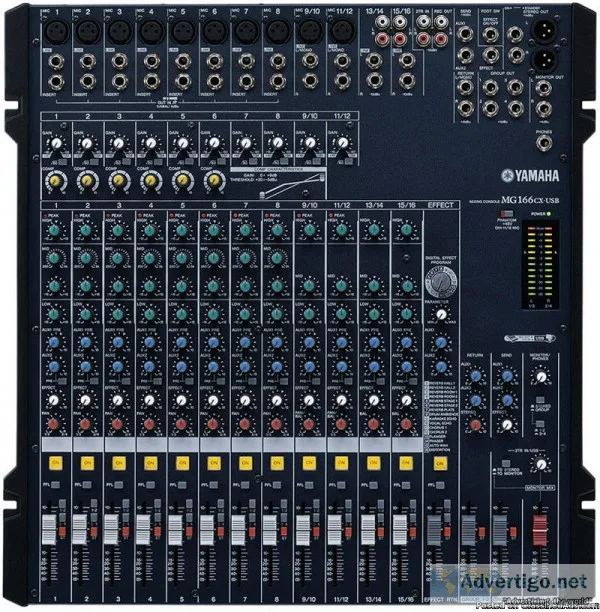Click the channel 13/14 white RCA input

(x=382, y=22)
